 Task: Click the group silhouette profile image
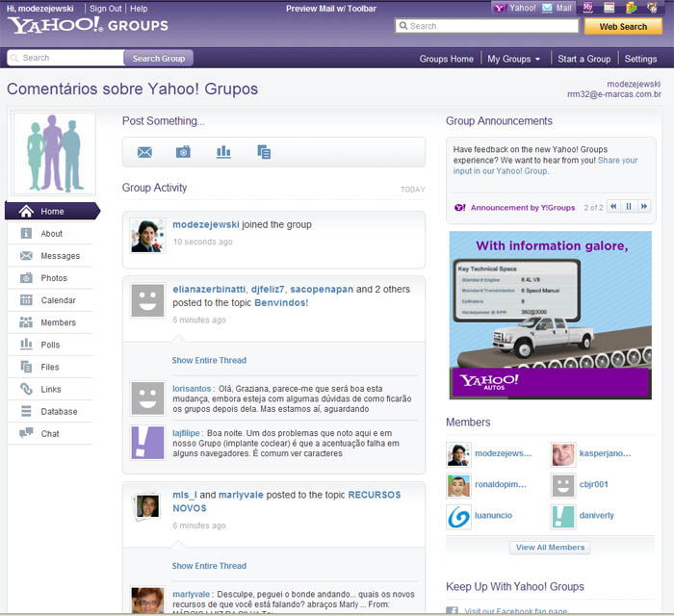(54, 154)
